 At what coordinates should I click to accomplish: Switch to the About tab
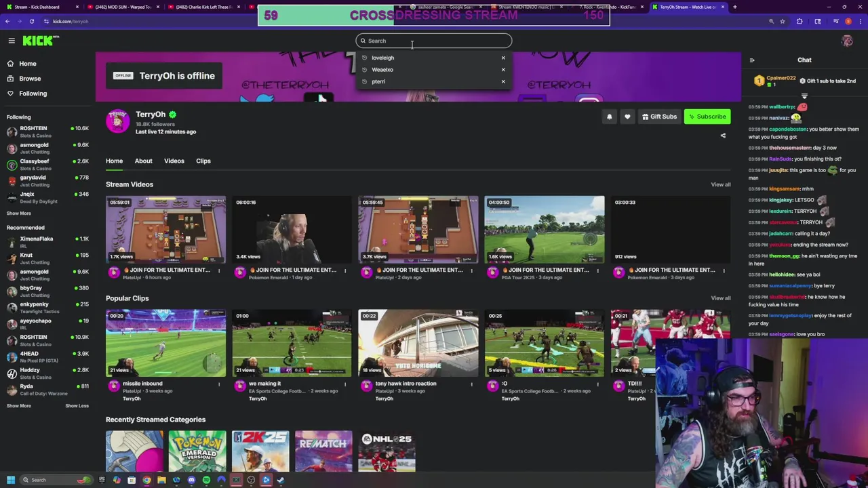pos(143,161)
